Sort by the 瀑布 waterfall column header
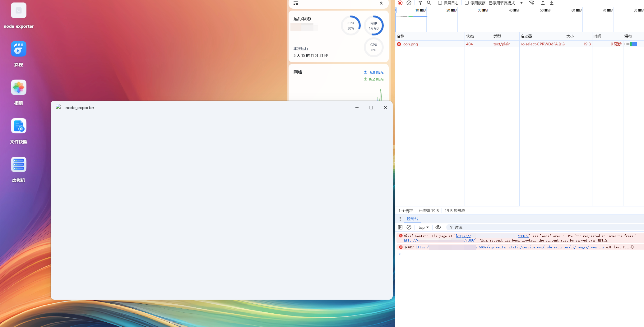The height and width of the screenshot is (327, 644). (x=633, y=36)
